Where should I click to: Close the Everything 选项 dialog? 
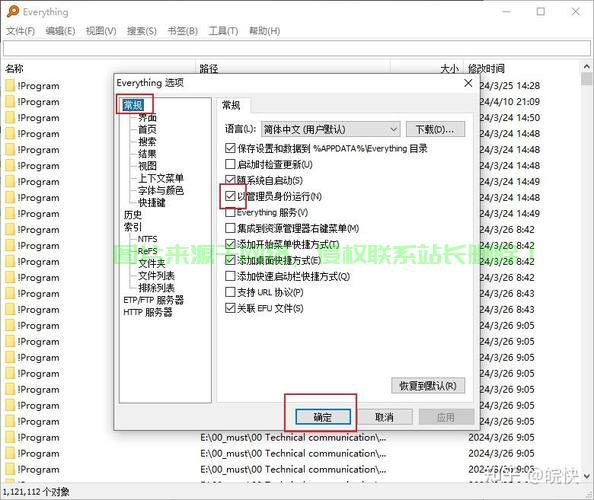[x=468, y=83]
